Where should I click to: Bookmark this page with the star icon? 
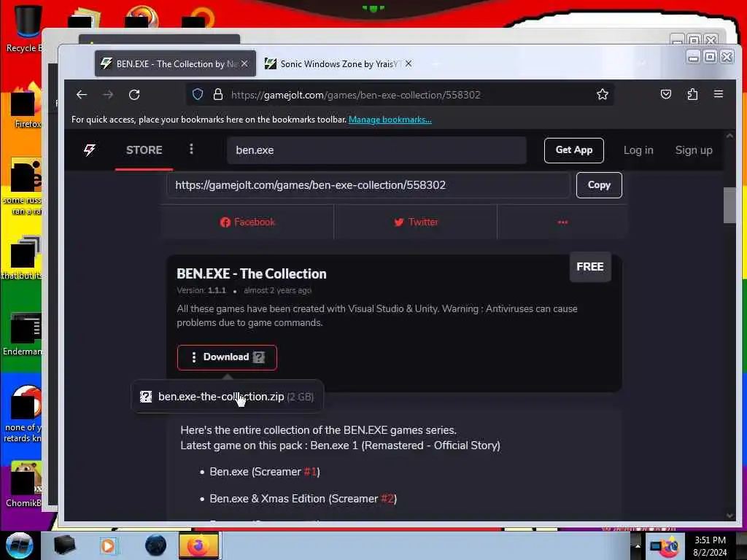(x=602, y=94)
